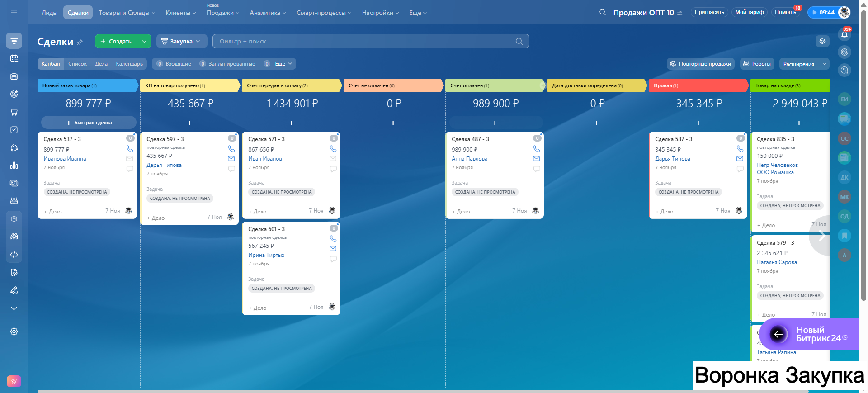
Task: Open the Роботы button
Action: [x=757, y=64]
